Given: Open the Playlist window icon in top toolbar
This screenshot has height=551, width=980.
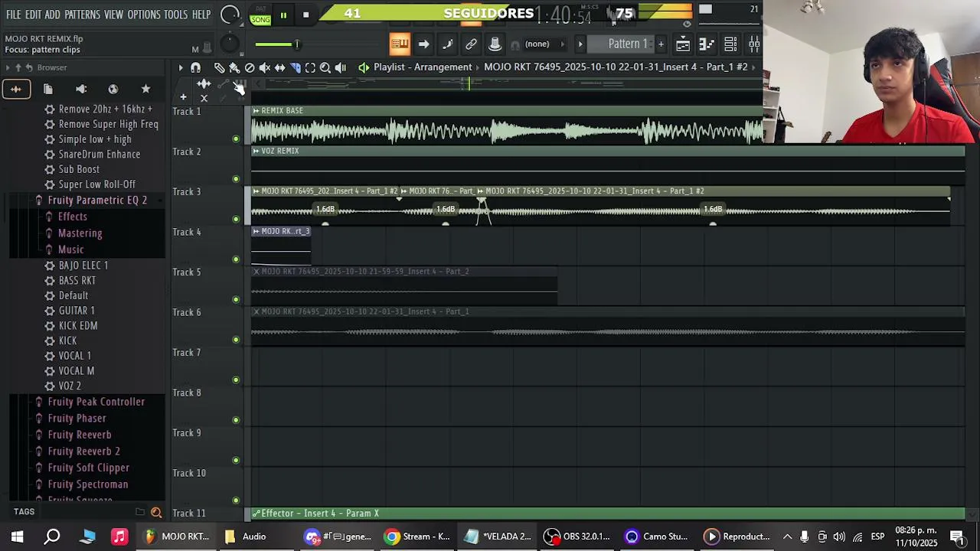Looking at the screenshot, I should tap(683, 44).
